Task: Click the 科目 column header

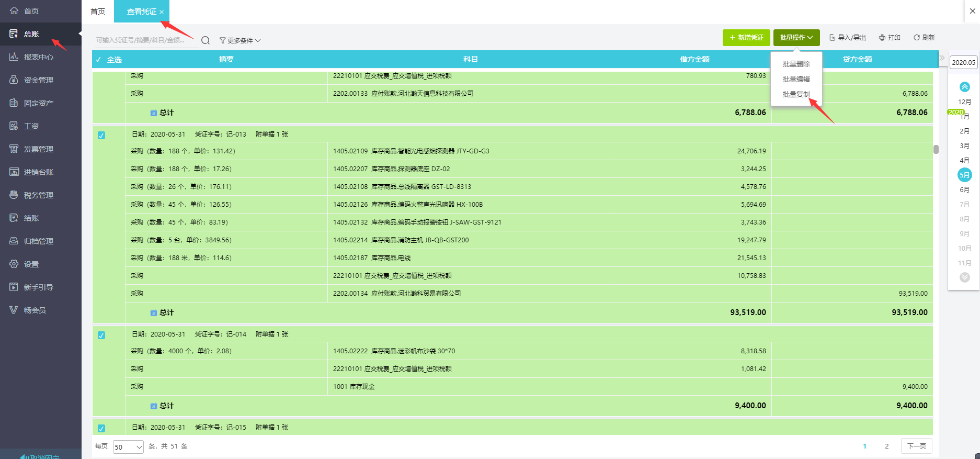Action: 471,60
